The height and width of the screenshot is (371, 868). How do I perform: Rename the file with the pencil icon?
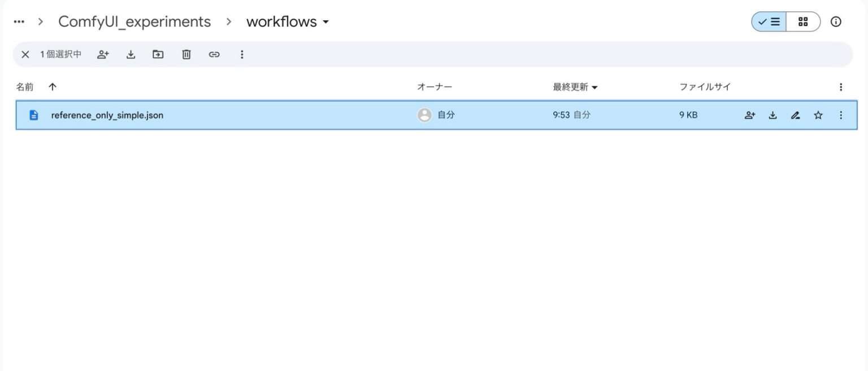click(x=795, y=115)
